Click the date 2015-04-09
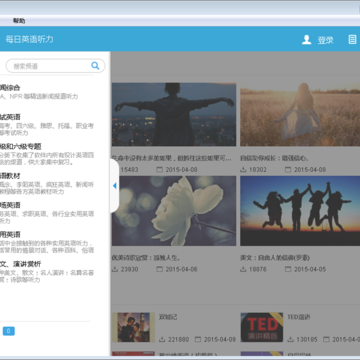This screenshot has height=360, width=360. point(220,339)
